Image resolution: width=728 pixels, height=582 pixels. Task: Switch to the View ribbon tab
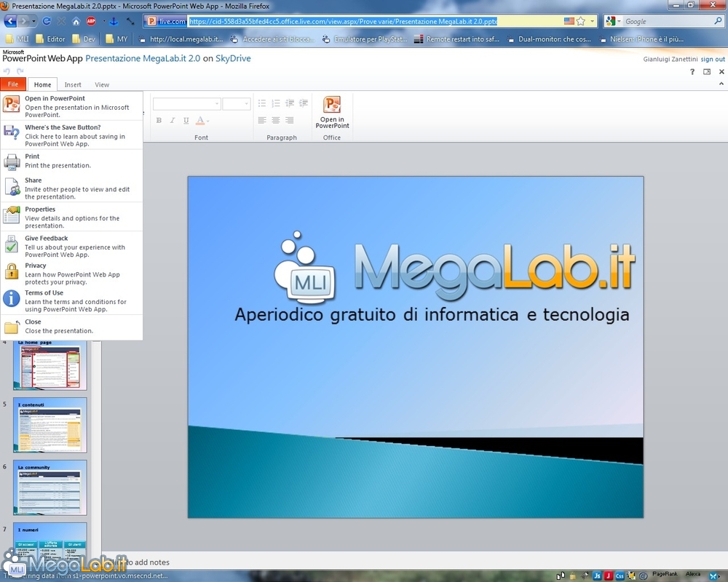pos(102,84)
